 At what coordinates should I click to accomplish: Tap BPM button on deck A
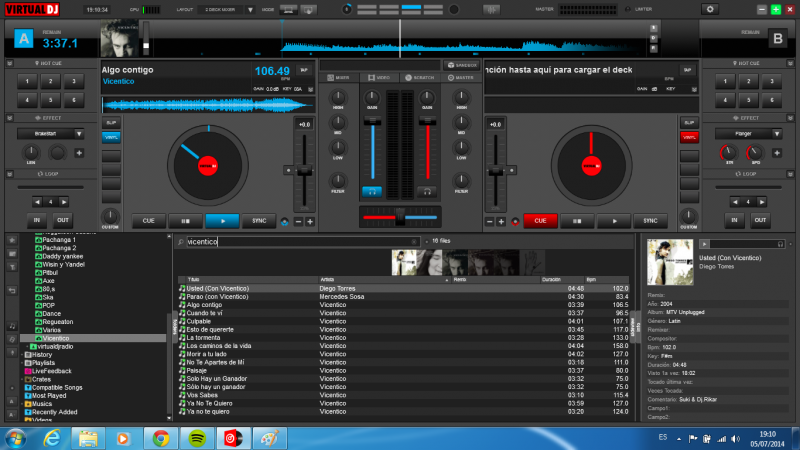click(x=304, y=70)
